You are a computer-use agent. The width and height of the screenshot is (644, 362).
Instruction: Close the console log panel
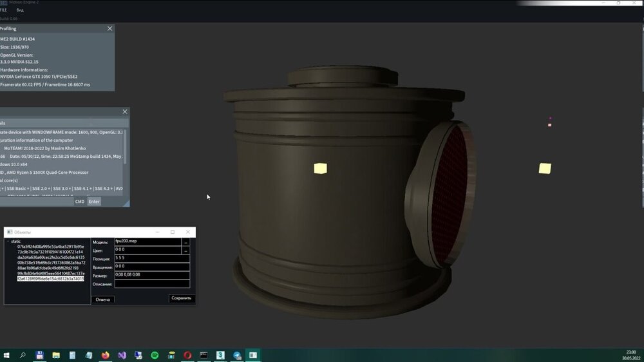pos(125,112)
